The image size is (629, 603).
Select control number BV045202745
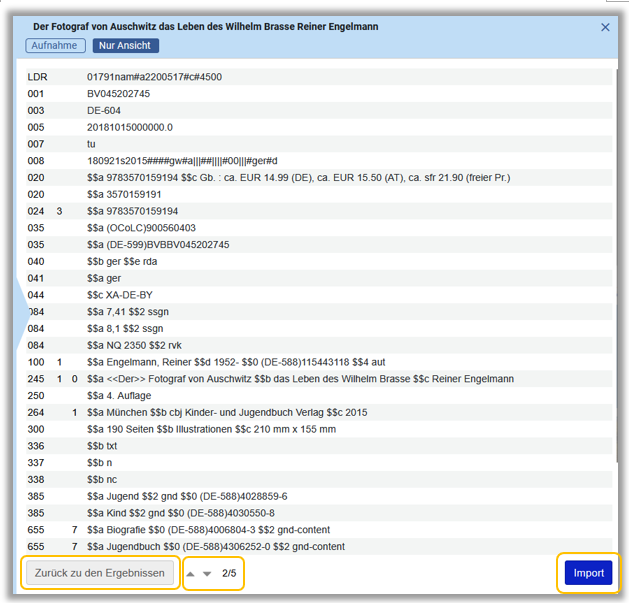118,94
